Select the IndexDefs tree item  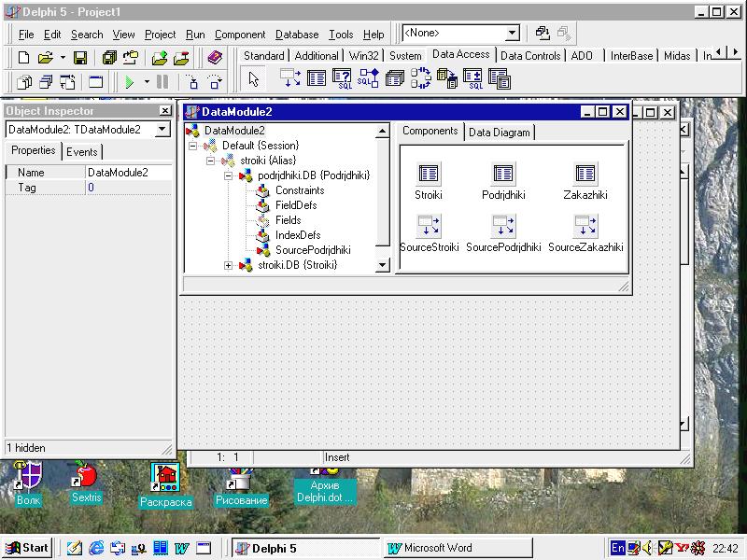click(298, 235)
